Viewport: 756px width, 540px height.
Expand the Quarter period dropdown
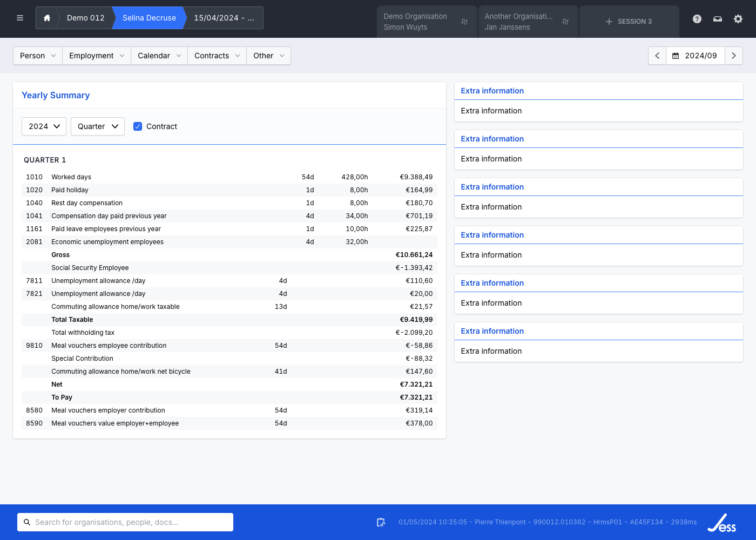98,126
